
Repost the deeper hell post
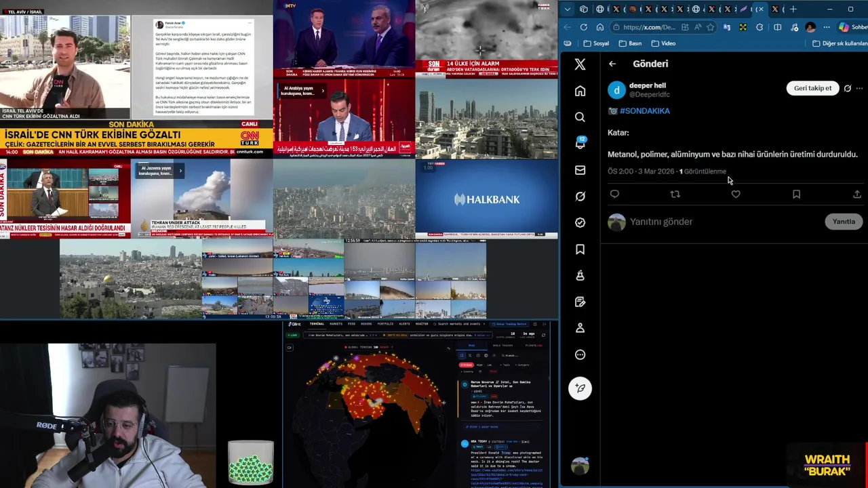[x=675, y=194]
